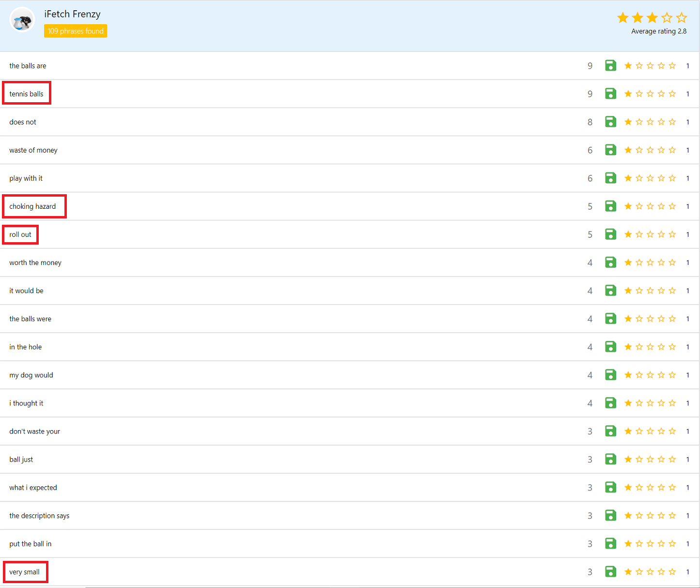Click save icon in 'very small' row

click(610, 571)
